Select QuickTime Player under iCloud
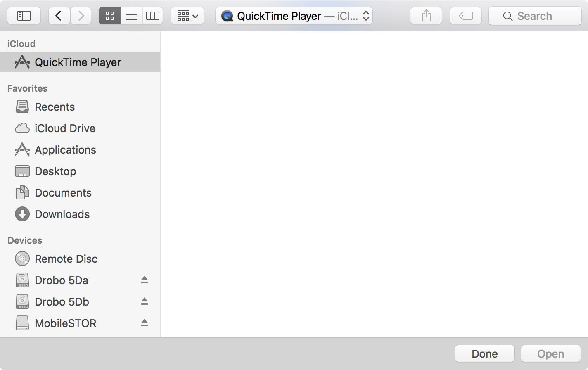This screenshot has width=588, height=370. [x=78, y=62]
